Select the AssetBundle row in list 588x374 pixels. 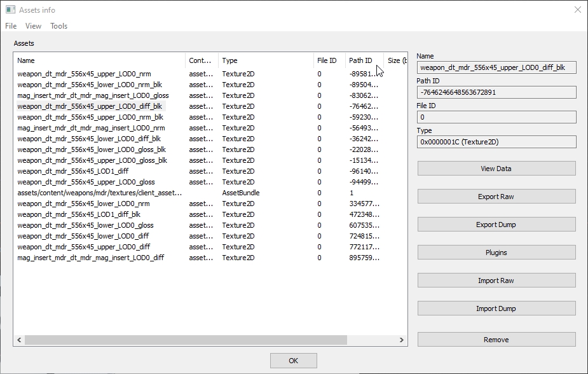100,193
